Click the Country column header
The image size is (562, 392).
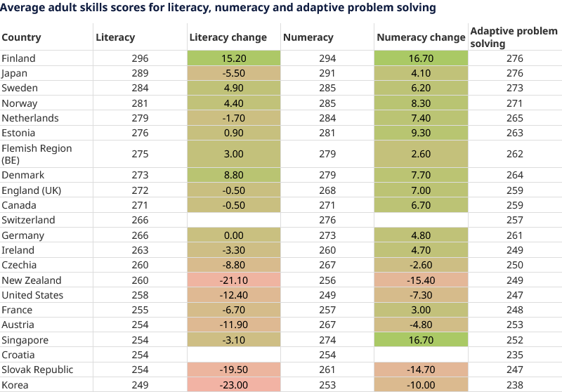click(x=22, y=37)
